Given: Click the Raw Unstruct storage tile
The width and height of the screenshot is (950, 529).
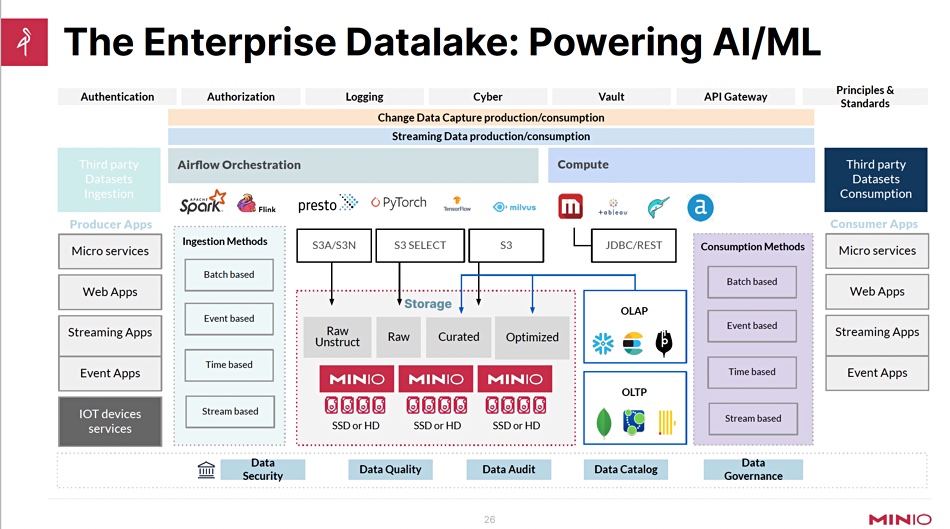Looking at the screenshot, I should [x=337, y=337].
